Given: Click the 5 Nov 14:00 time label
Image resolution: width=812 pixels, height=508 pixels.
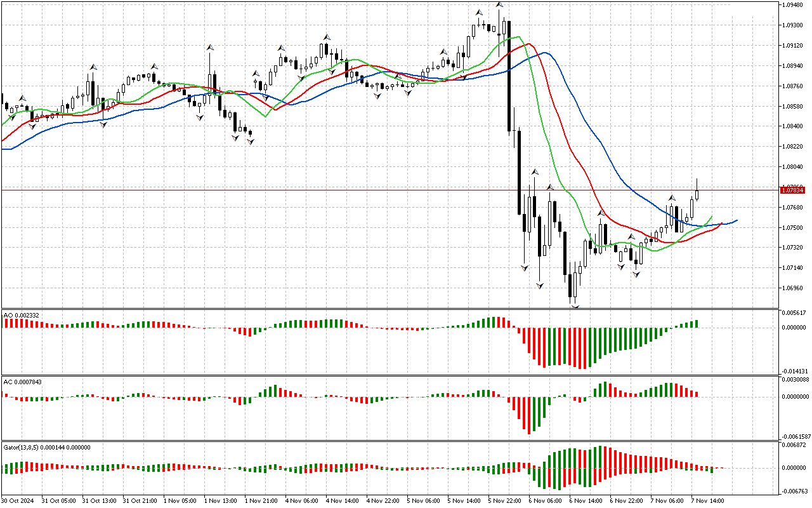Looking at the screenshot, I should (x=464, y=501).
